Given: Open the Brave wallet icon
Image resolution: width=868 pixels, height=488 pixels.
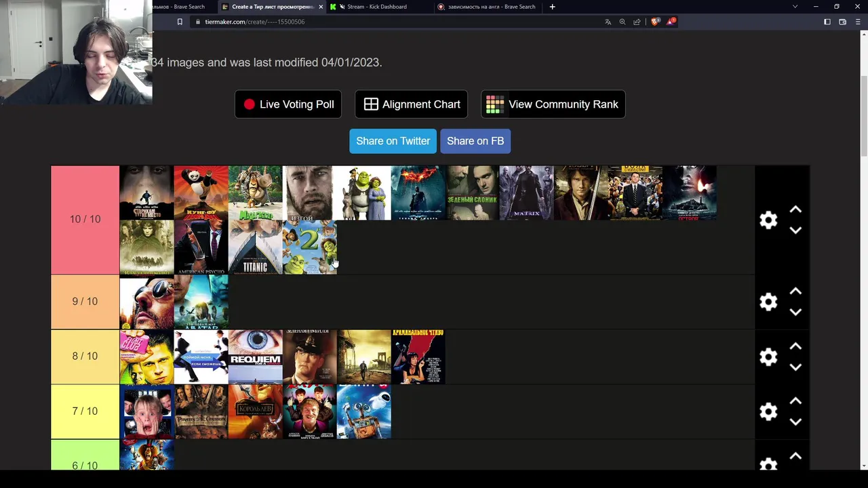Looking at the screenshot, I should tap(842, 22).
